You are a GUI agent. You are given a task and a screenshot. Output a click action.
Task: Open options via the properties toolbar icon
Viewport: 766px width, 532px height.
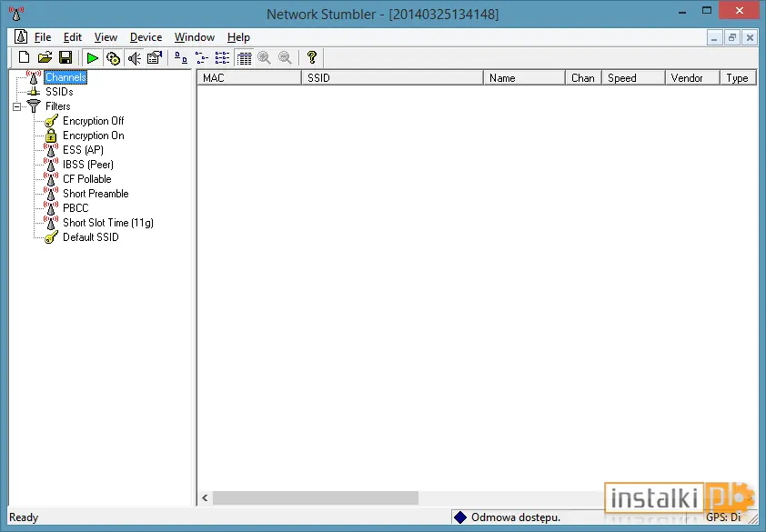[x=155, y=57]
